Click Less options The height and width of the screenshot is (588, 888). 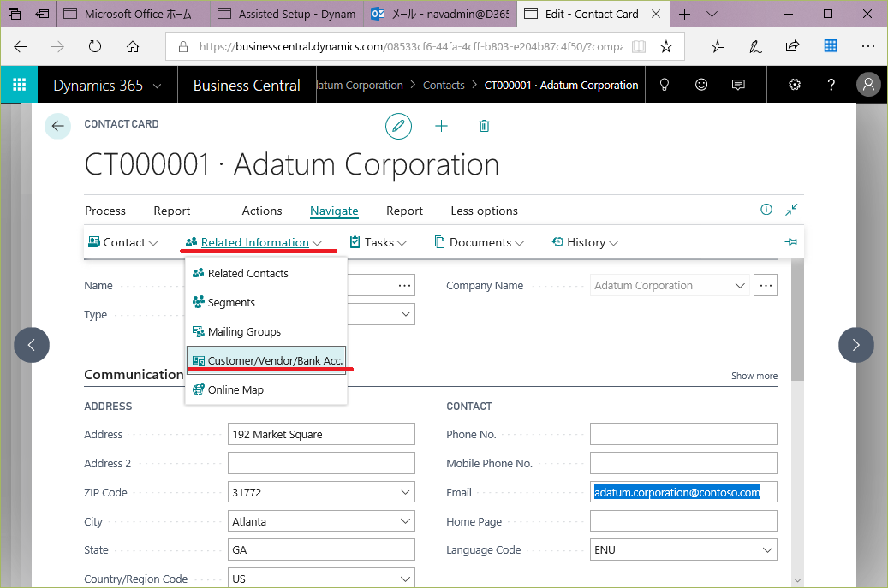point(484,211)
